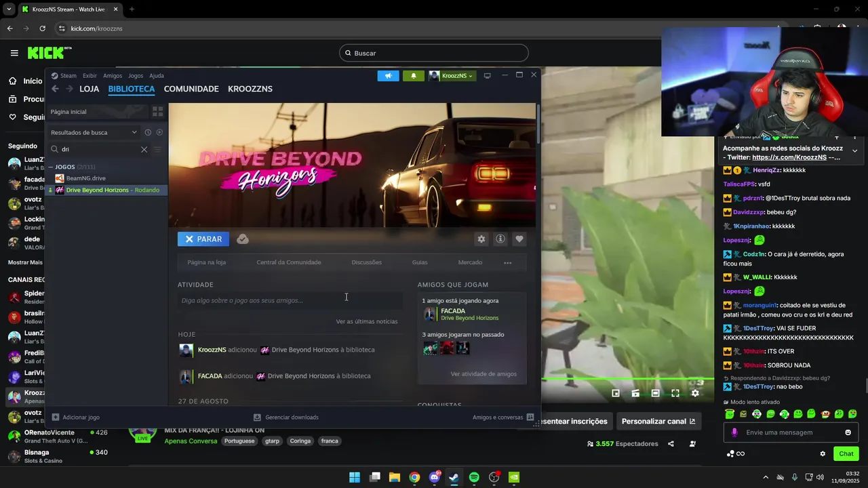
Task: Show game info icon in Steam
Action: tap(500, 239)
